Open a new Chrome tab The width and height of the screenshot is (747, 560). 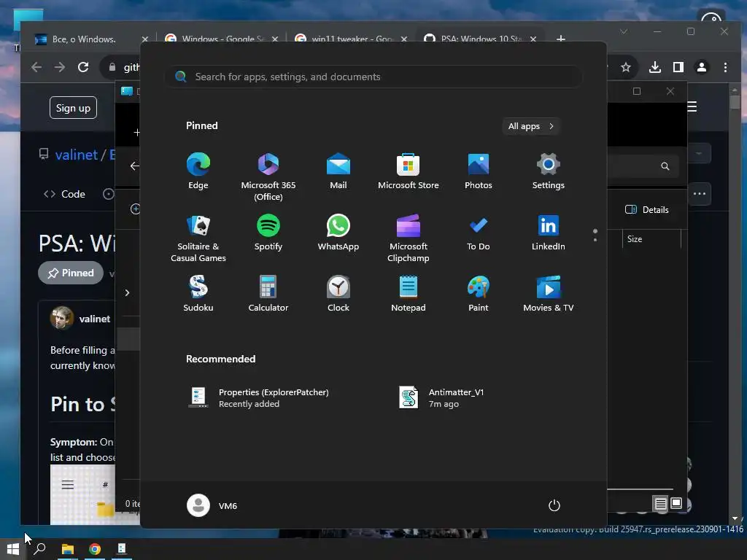pyautogui.click(x=561, y=39)
